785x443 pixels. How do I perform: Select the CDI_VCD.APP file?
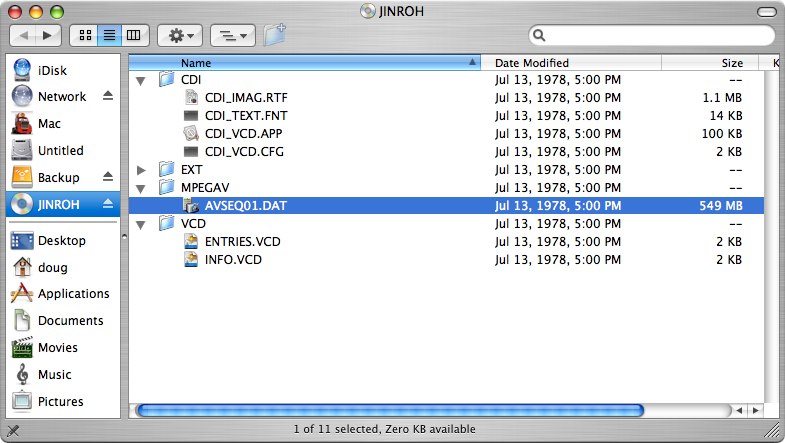tap(243, 134)
